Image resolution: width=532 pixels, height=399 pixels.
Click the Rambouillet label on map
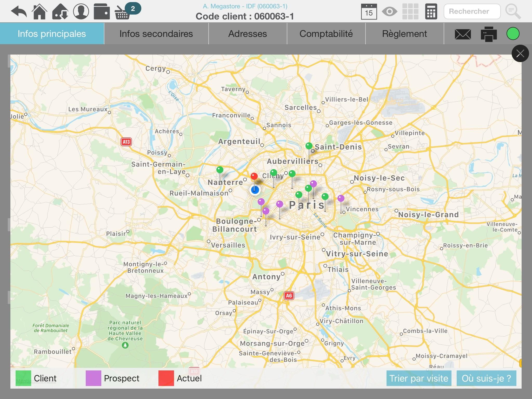(52, 352)
